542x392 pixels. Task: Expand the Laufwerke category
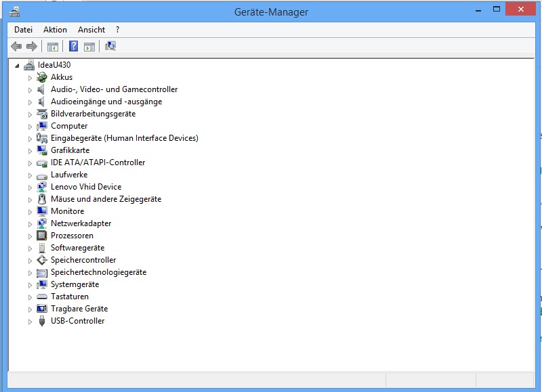(30, 175)
